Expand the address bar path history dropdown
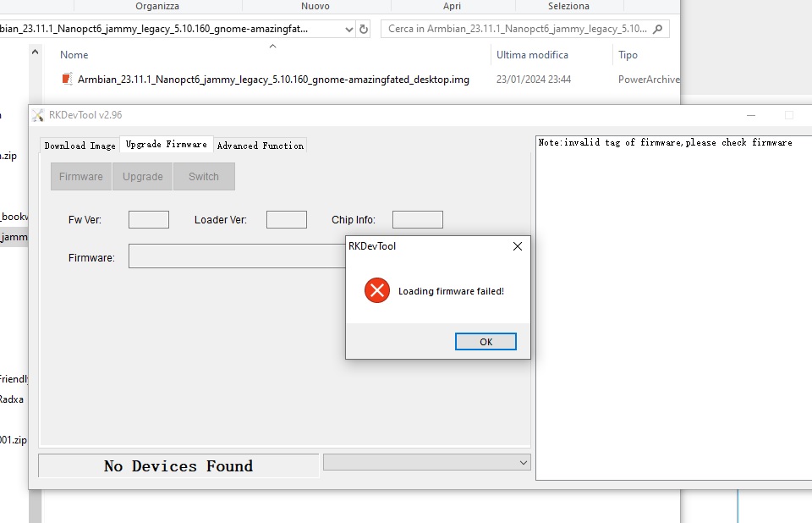 coord(349,29)
